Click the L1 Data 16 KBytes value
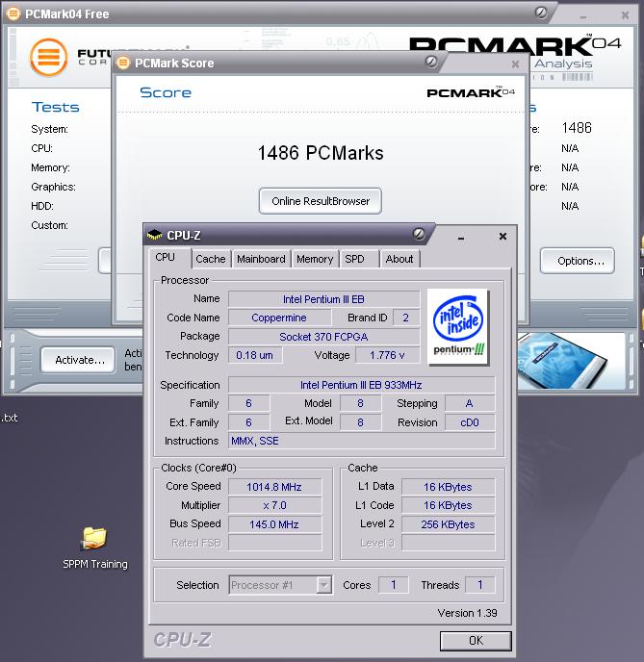 [x=448, y=487]
